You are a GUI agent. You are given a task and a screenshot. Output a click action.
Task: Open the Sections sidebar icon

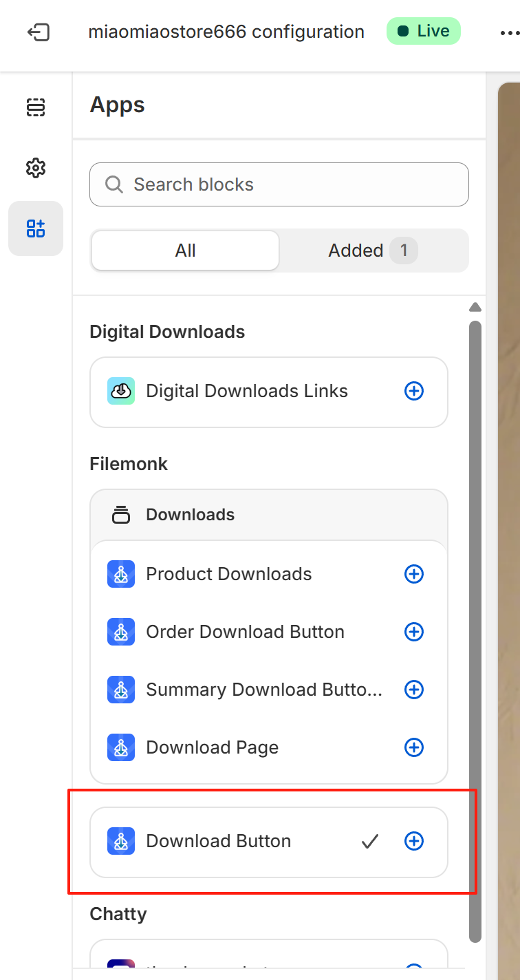tap(36, 107)
